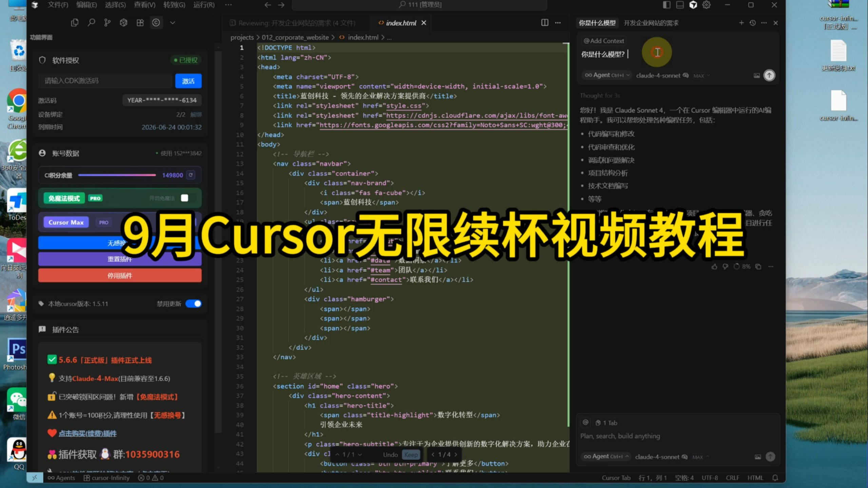Open the Extensions blocks icon

coord(140,23)
